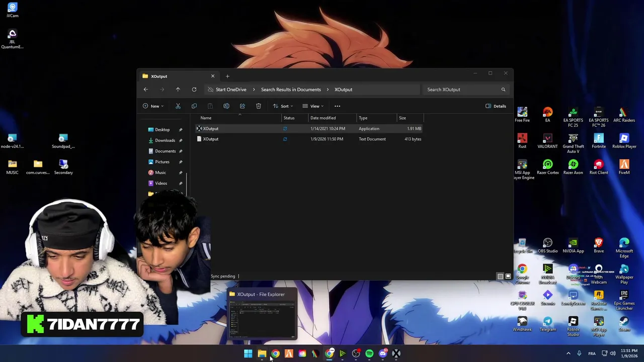Select the Fortnite desktop icon
This screenshot has height=362, width=644.
click(599, 141)
